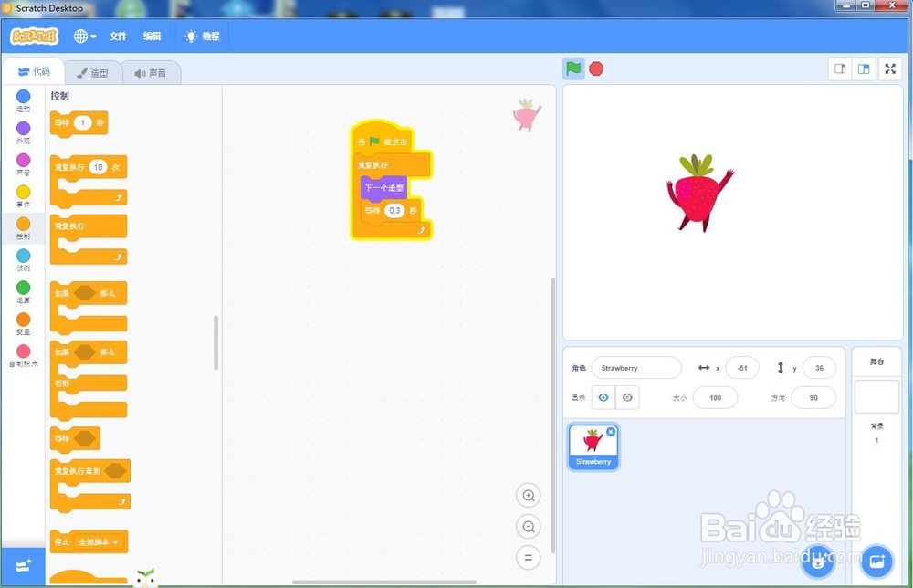Screen dimensions: 913x588
Task: Open the language globe menu
Action: tap(84, 37)
